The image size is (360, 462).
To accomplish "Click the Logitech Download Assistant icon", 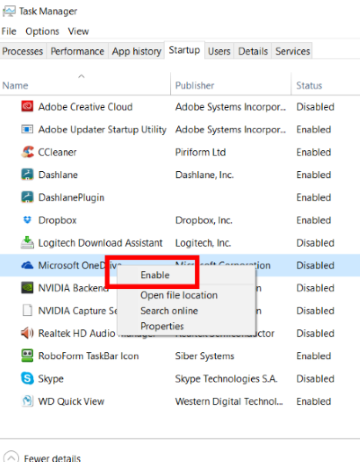I will pyautogui.click(x=27, y=243).
